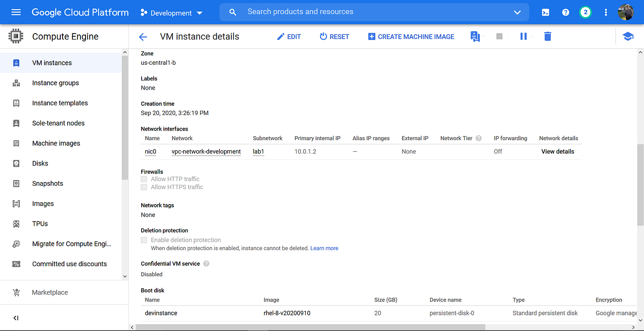Select Instance templates in sidebar
644x331 pixels.
61,103
